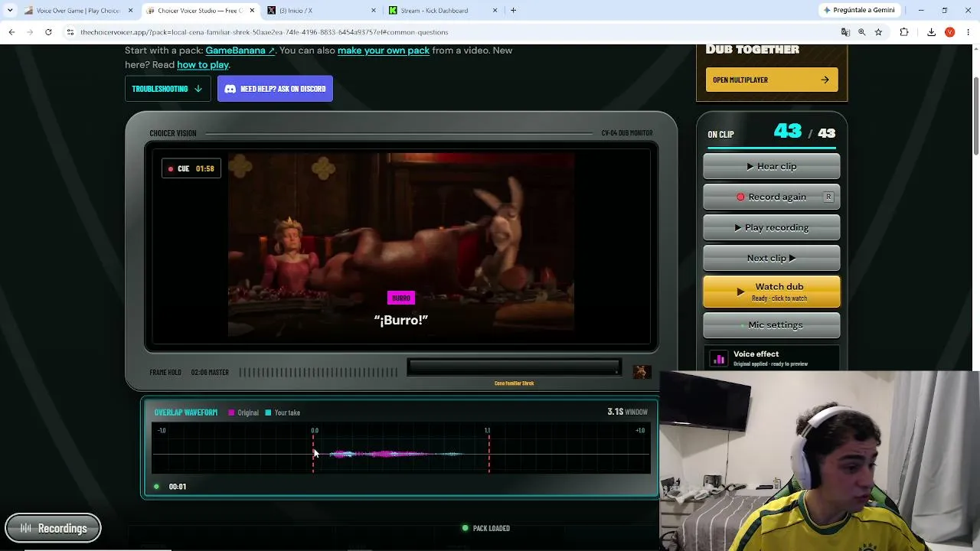Image resolution: width=980 pixels, height=551 pixels.
Task: Click the PACK LOADED status indicator
Action: tap(486, 528)
